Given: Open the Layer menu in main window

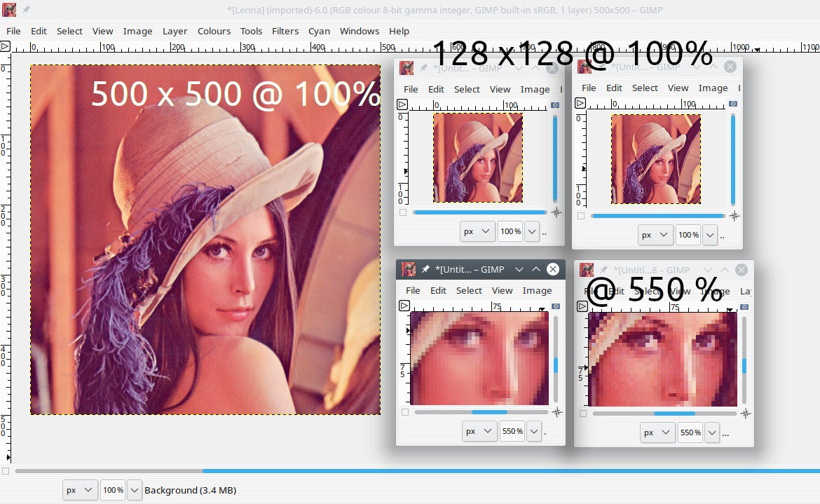Looking at the screenshot, I should tap(175, 32).
